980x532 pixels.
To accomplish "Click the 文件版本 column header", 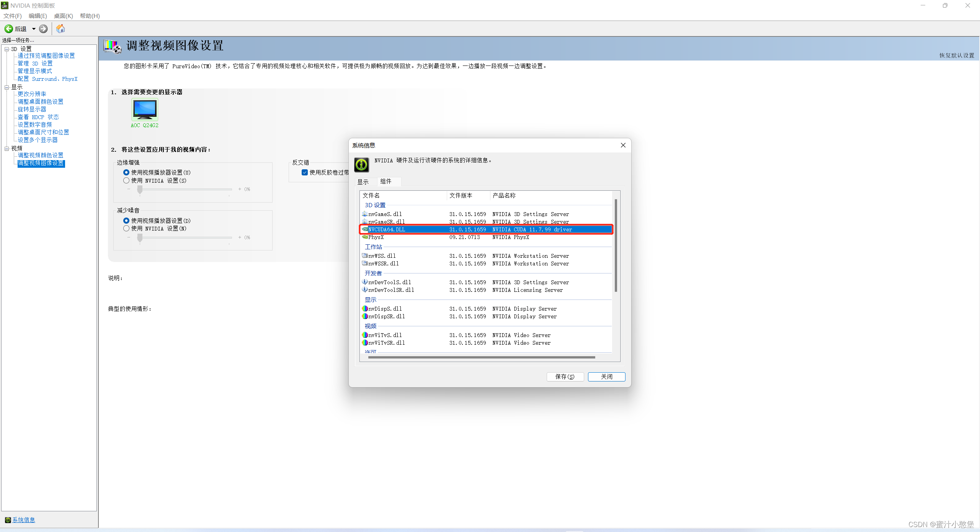I will point(469,195).
